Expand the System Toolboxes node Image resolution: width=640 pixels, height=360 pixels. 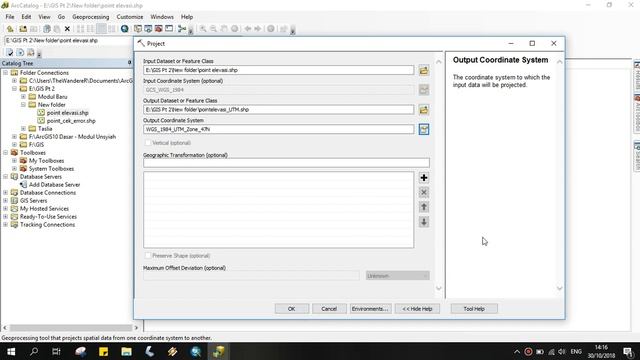(15, 169)
